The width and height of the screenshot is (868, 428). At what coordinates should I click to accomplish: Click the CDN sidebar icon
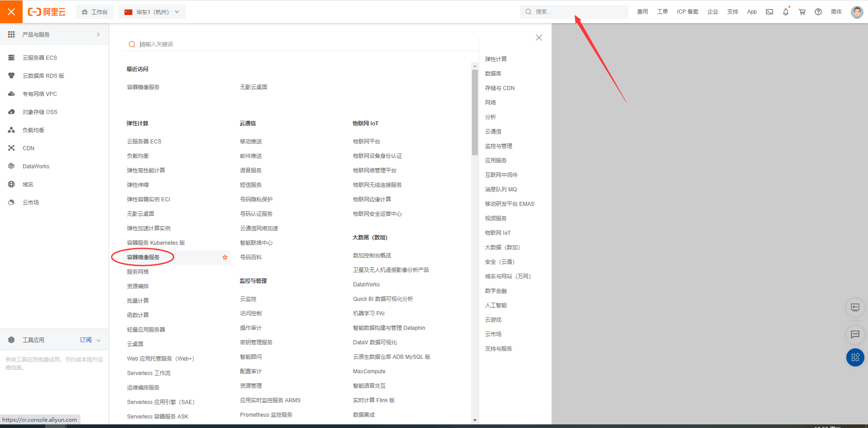click(11, 148)
